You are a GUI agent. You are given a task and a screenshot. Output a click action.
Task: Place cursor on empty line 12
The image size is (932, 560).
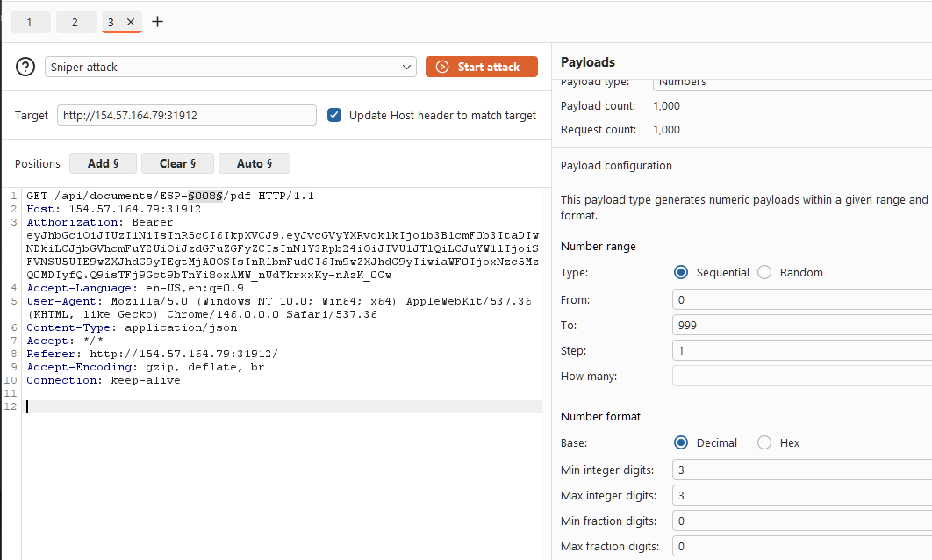point(283,406)
